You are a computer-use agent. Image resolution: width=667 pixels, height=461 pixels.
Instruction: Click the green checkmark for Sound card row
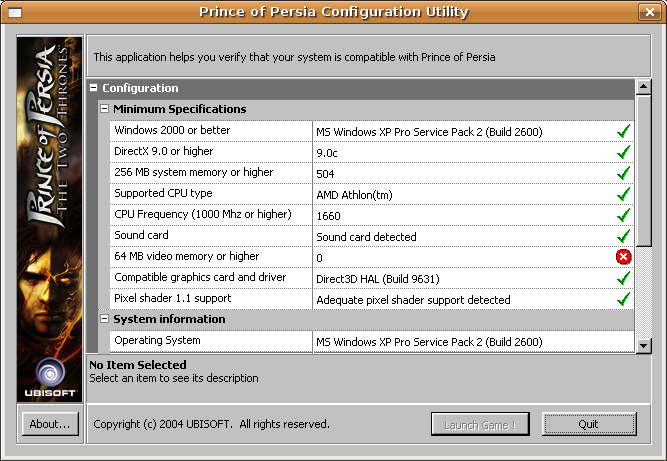(624, 236)
